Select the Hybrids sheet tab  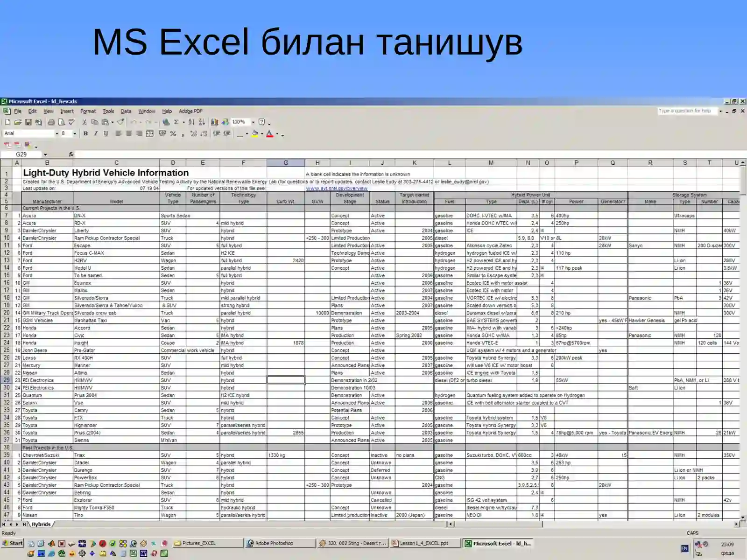[41, 525]
